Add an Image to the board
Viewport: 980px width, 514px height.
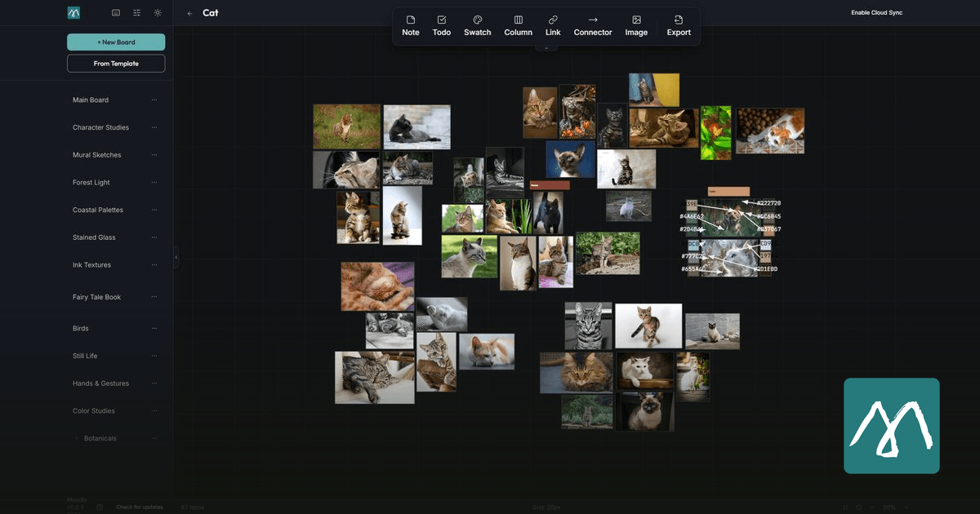tap(636, 26)
